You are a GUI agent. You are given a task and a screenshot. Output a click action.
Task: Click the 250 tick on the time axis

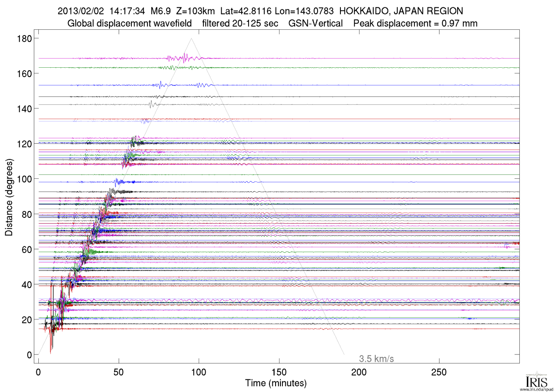439,372
